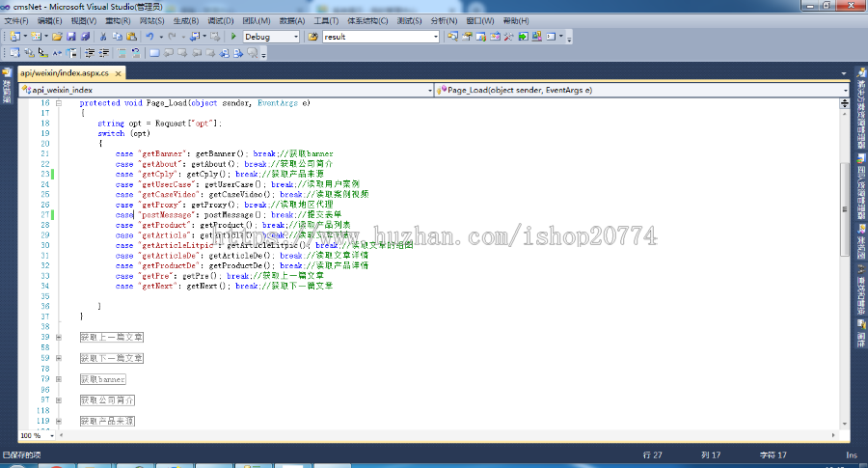Screen dimensions: 868x468
Task: Expand collapsed region 获取公司简介
Action: coord(58,399)
